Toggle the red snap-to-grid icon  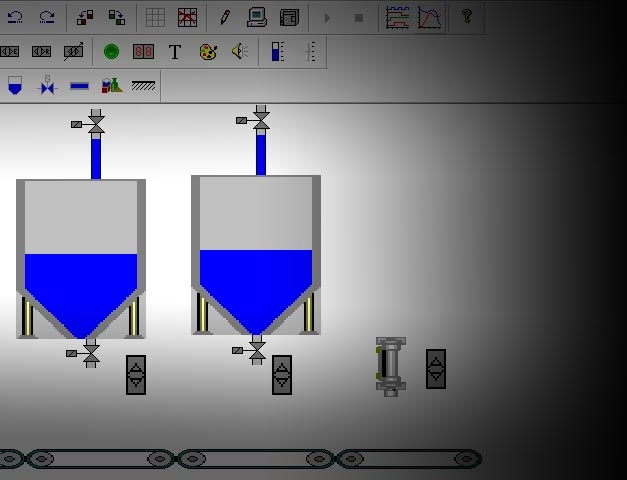coord(187,17)
